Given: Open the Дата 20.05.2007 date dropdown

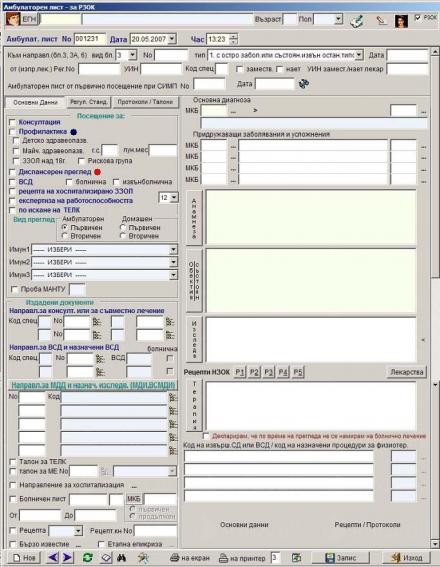Looking at the screenshot, I should click(172, 39).
